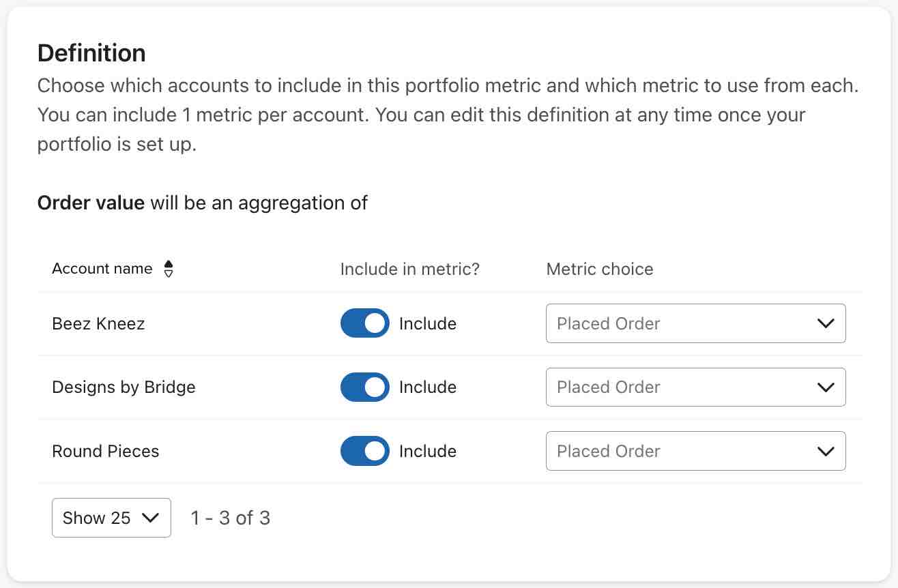Click the 1 - 3 of 3 pagination text
This screenshot has height=588, width=898.
[x=230, y=518]
